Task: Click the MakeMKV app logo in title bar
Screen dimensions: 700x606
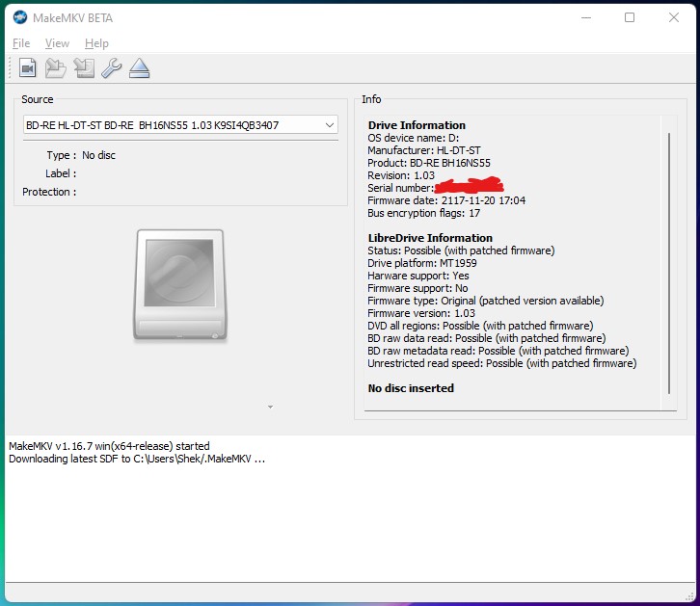Action: 20,17
